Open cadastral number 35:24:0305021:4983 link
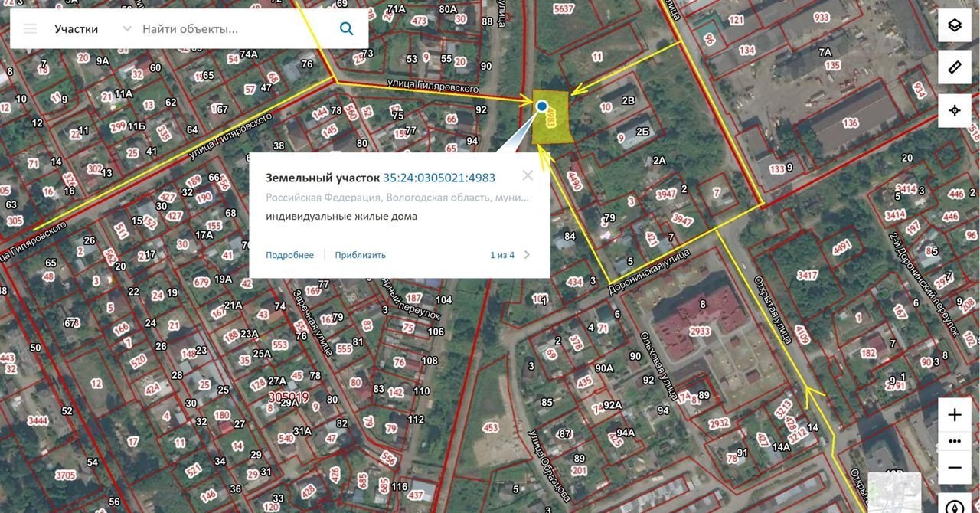The width and height of the screenshot is (980, 513). click(x=439, y=178)
